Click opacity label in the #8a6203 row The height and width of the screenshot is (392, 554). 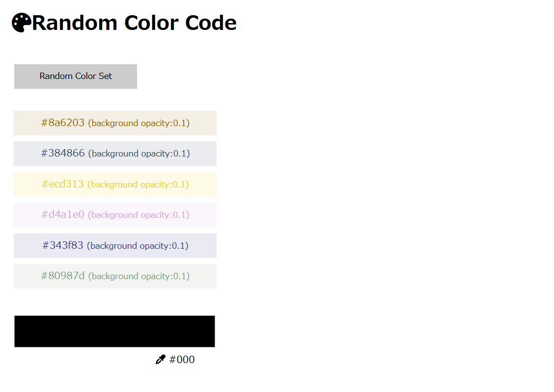(x=138, y=123)
